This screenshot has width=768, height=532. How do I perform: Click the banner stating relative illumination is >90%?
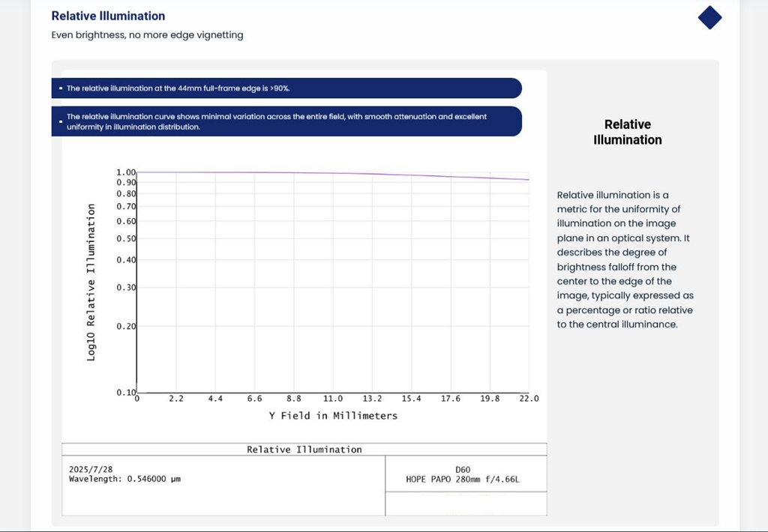click(x=286, y=88)
